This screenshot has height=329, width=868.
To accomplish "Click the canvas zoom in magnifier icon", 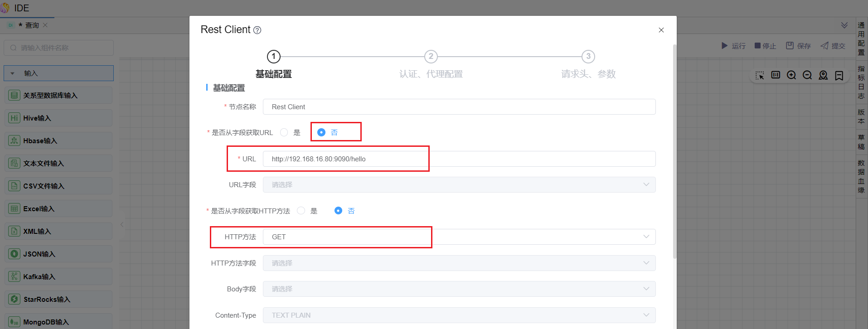I will 791,75.
